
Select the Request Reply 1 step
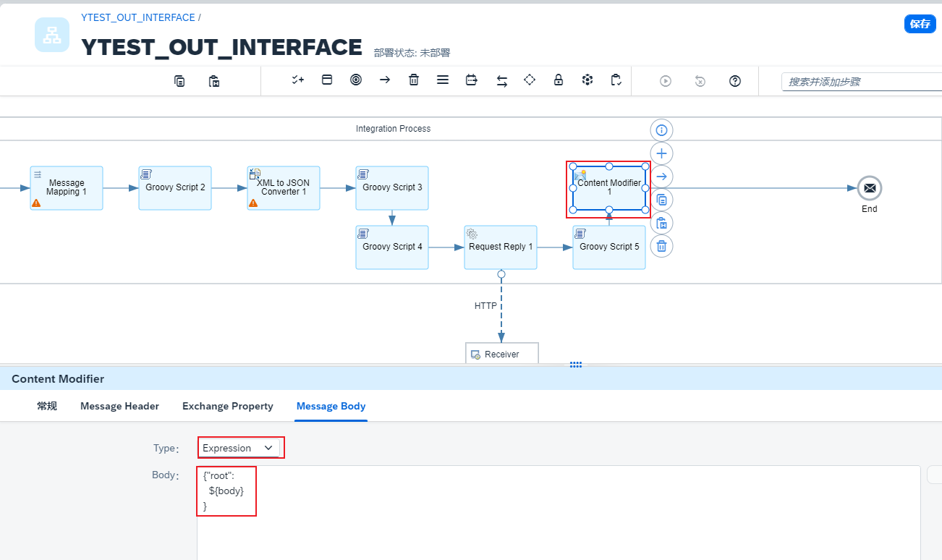[x=501, y=247]
